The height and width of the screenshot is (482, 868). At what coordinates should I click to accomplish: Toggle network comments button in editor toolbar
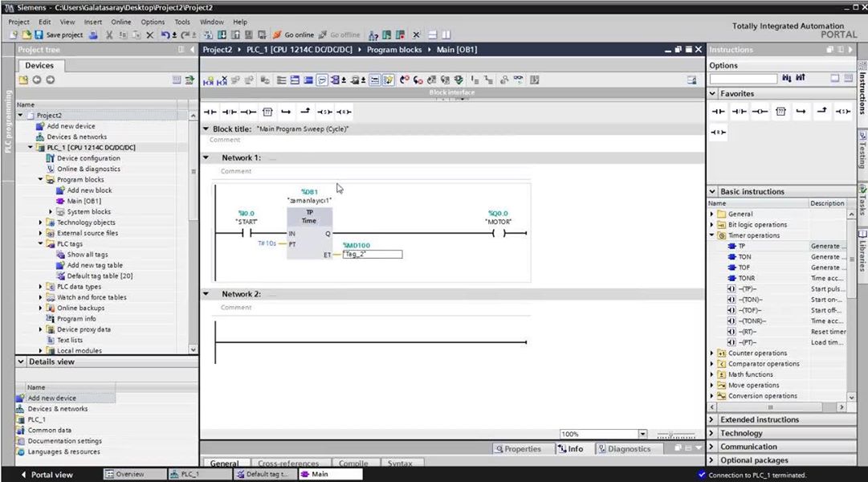pyautogui.click(x=375, y=80)
